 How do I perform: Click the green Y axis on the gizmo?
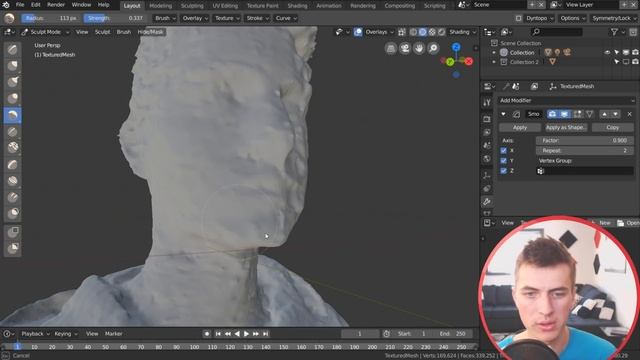click(450, 62)
